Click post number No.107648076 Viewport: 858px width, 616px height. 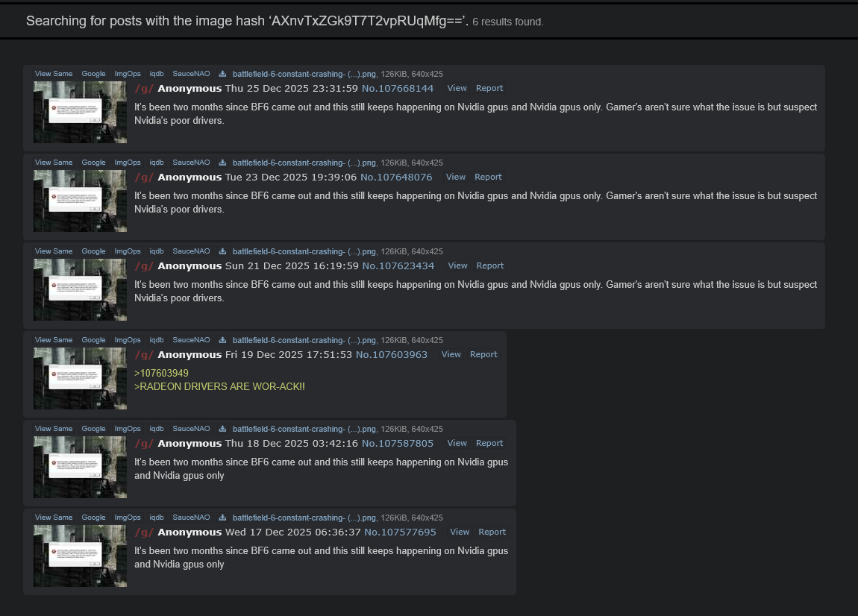(x=396, y=177)
